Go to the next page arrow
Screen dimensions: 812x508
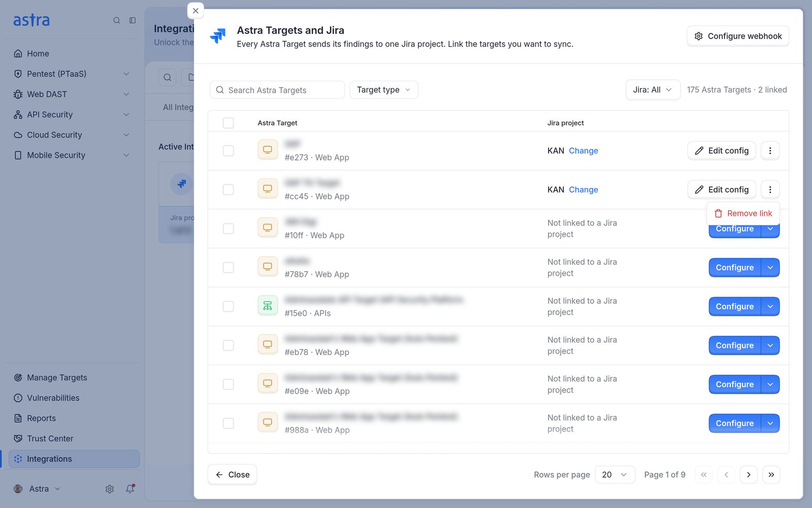[x=749, y=474]
